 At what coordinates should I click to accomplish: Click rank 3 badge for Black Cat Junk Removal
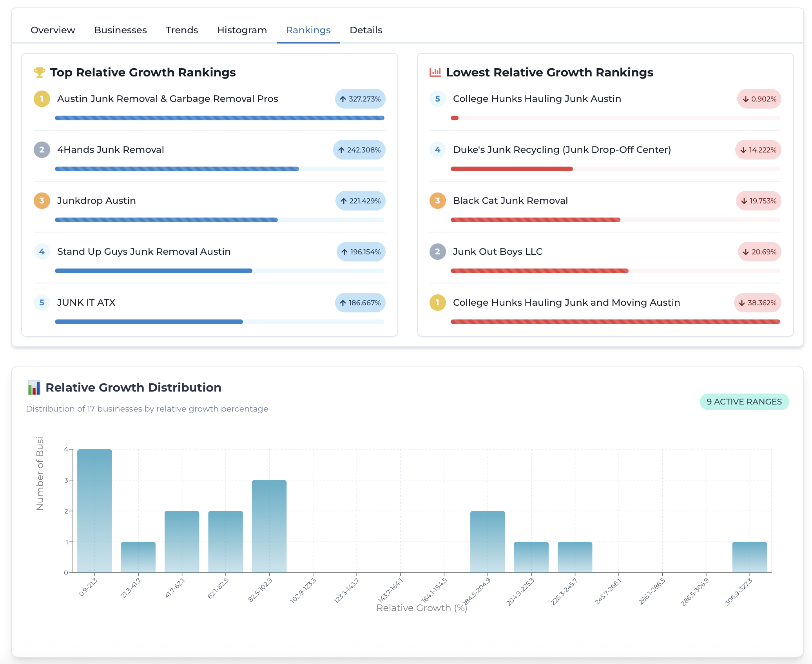(x=438, y=201)
